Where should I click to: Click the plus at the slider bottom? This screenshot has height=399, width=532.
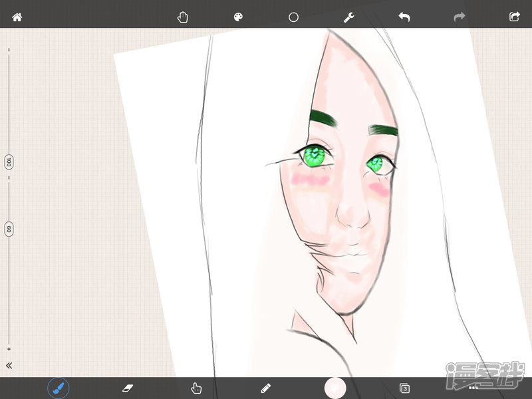click(x=9, y=349)
